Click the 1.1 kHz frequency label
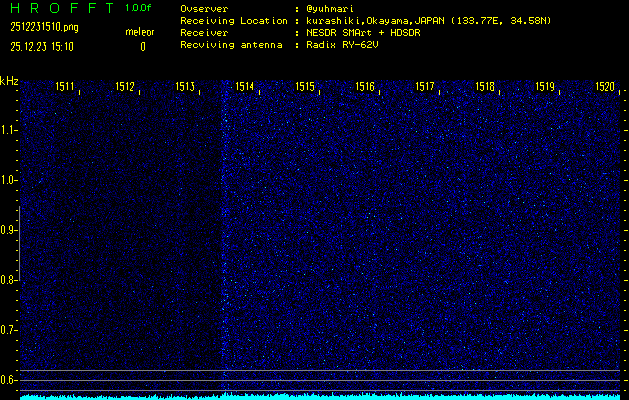This screenshot has width=629, height=400. 9,130
